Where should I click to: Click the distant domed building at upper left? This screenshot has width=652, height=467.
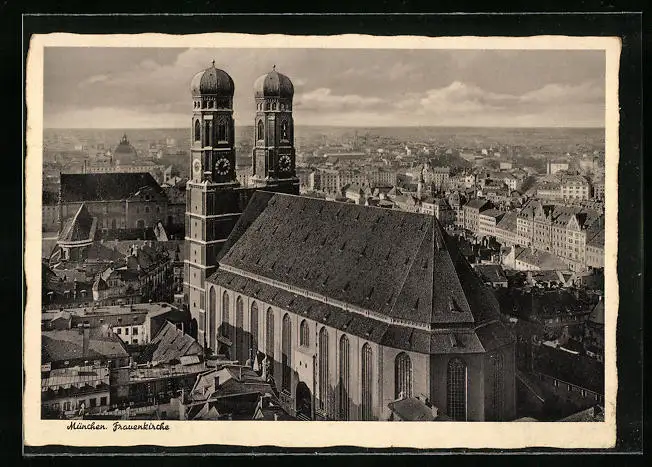pos(124,151)
